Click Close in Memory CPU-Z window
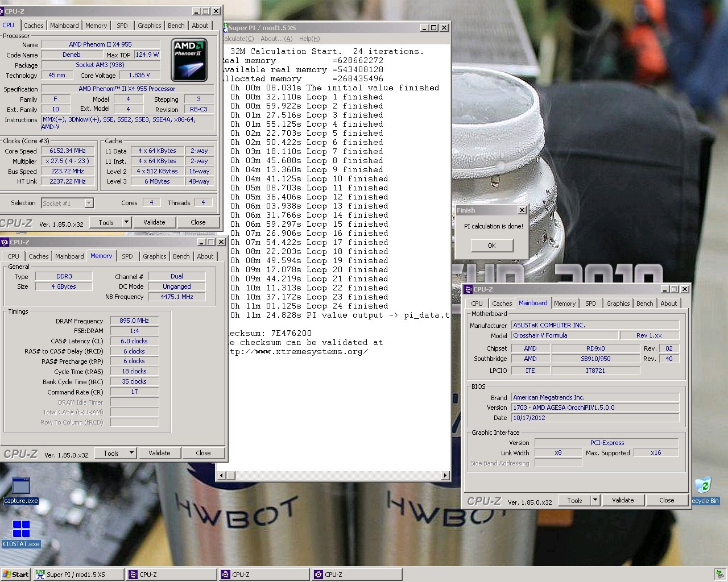This screenshot has height=582, width=728. [203, 453]
